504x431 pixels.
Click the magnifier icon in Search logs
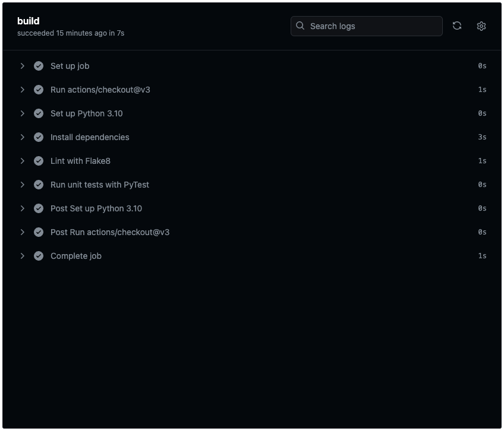300,26
